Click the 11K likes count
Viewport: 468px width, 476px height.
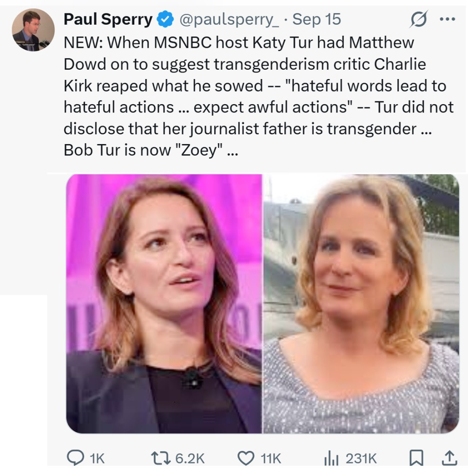coord(270,459)
